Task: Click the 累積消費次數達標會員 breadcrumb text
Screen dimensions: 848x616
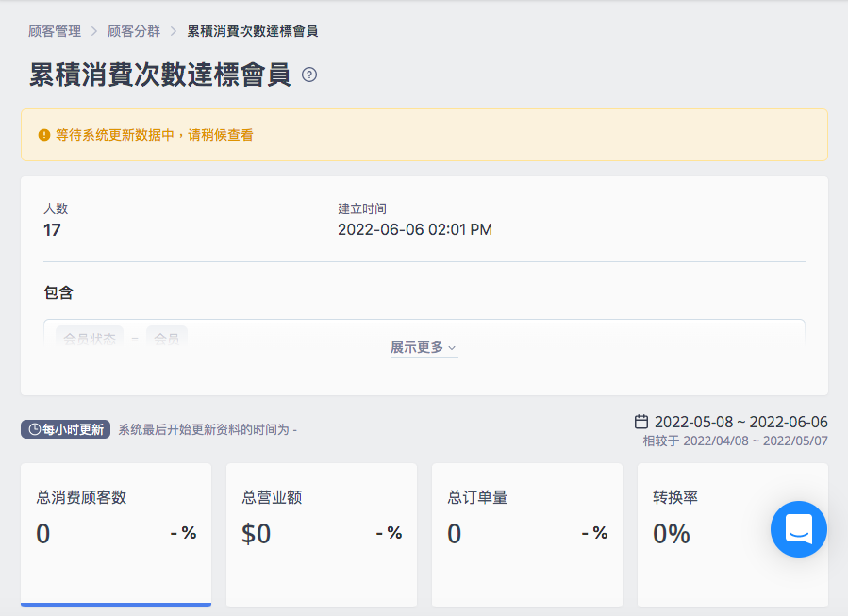Action: 253,31
